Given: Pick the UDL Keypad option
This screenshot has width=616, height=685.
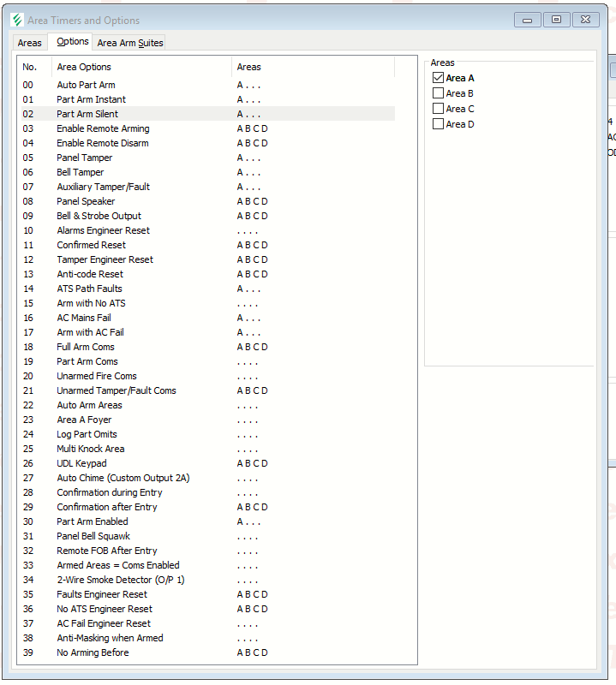Looking at the screenshot, I should [x=81, y=463].
